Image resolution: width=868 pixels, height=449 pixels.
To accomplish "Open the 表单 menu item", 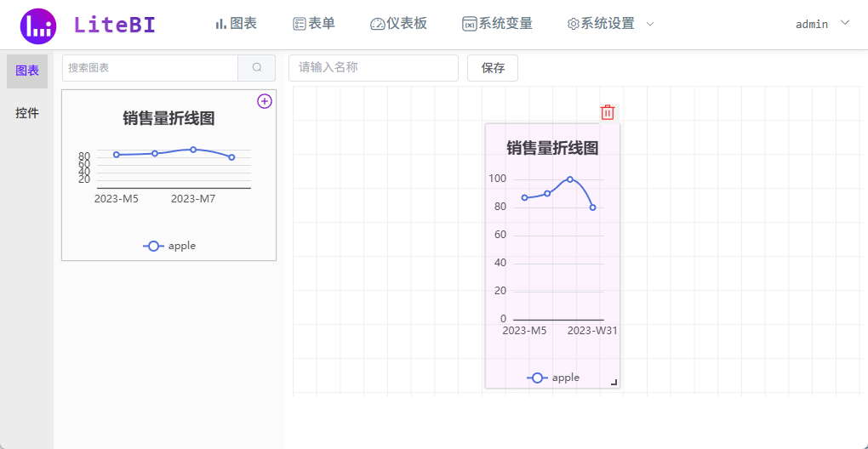I will (x=314, y=24).
